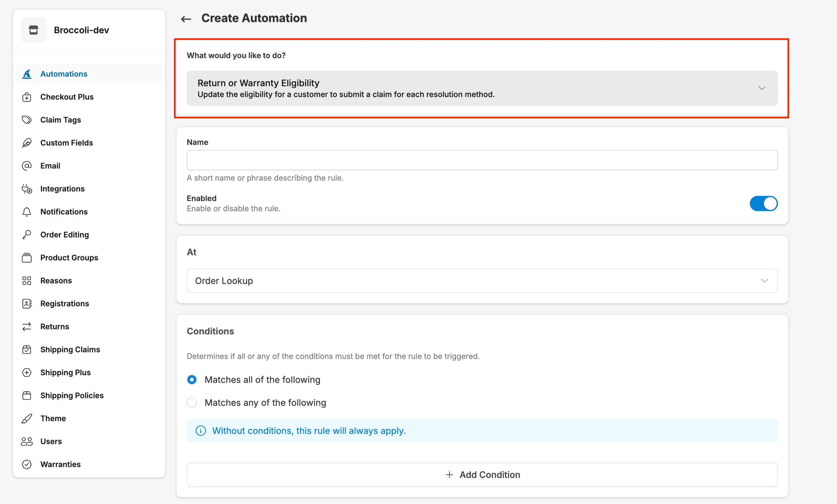837x504 pixels.
Task: Select the Warranties checkmark badge icon
Action: point(27,464)
